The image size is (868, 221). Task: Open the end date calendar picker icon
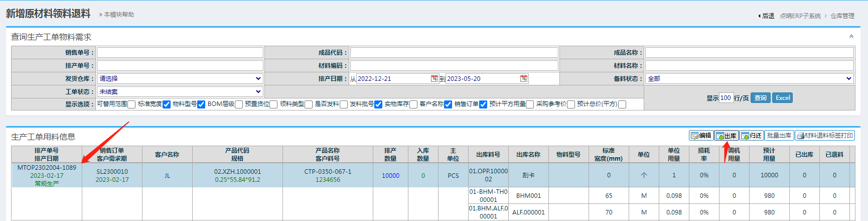(524, 78)
